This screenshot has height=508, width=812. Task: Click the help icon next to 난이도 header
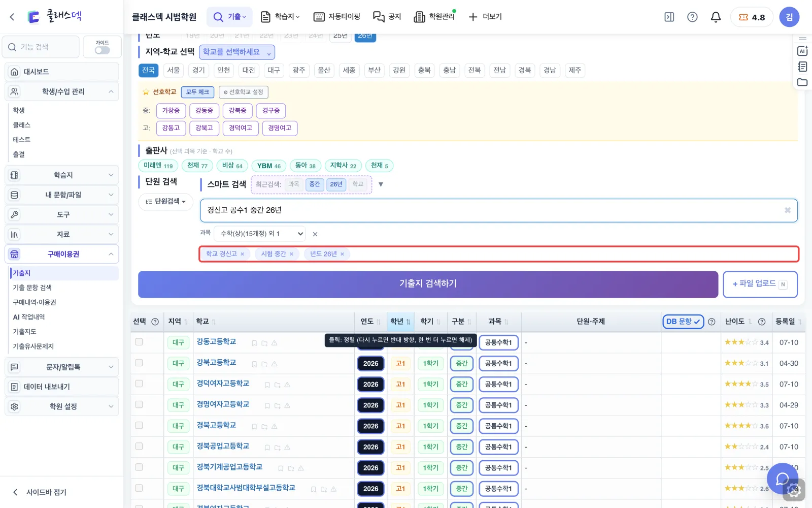[762, 322]
